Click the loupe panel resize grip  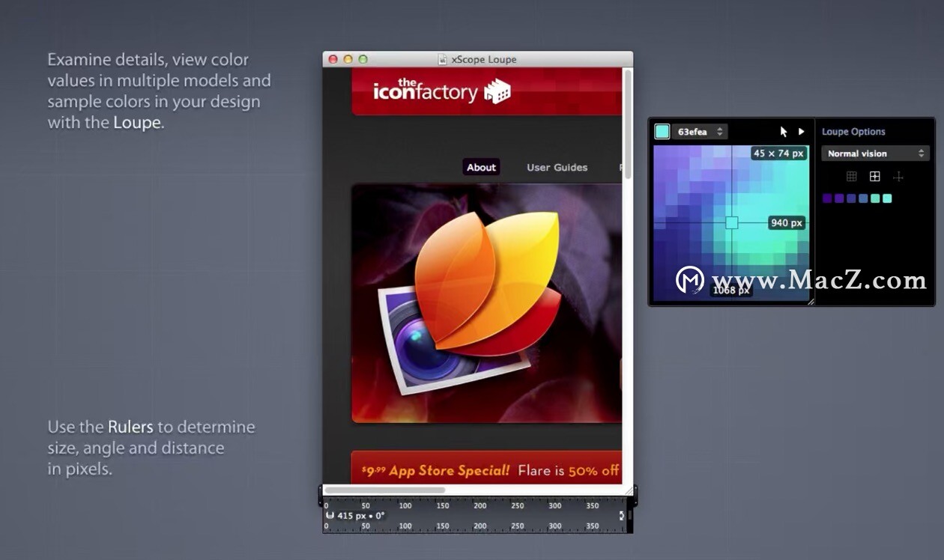810,301
